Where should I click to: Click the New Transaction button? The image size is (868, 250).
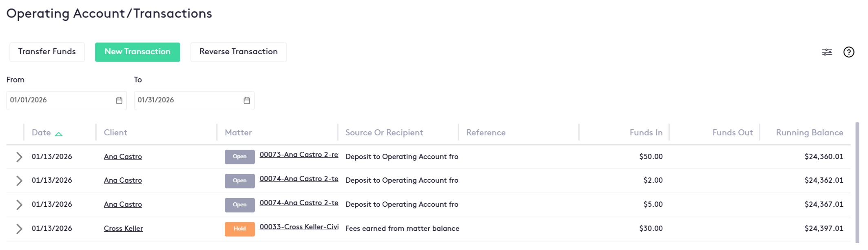[137, 52]
